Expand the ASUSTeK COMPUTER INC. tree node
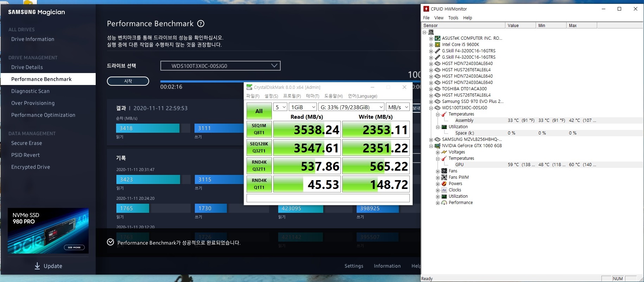The width and height of the screenshot is (644, 282). point(431,39)
